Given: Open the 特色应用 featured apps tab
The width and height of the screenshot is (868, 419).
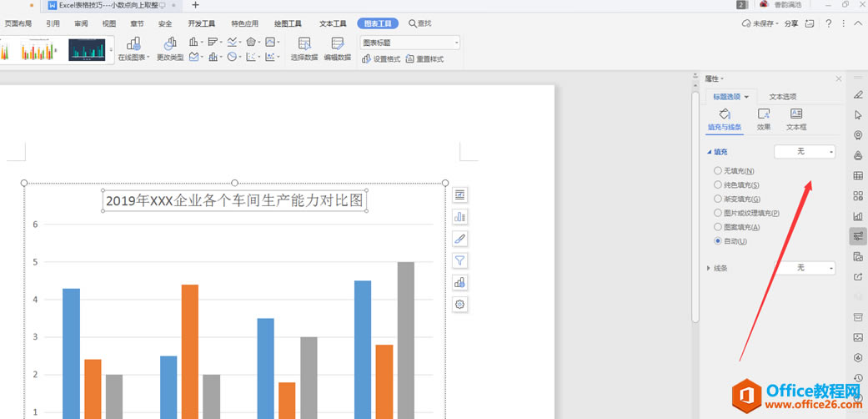Looking at the screenshot, I should 244,23.
